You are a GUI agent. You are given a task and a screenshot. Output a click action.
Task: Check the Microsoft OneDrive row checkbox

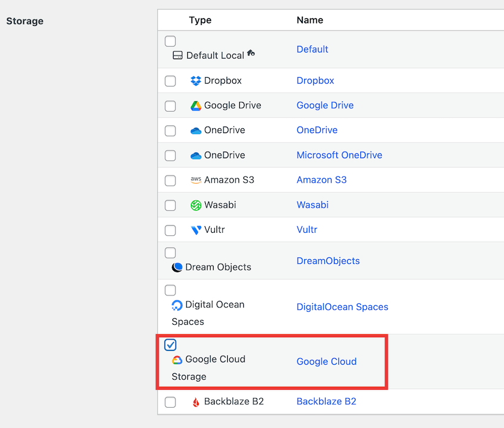pos(171,155)
